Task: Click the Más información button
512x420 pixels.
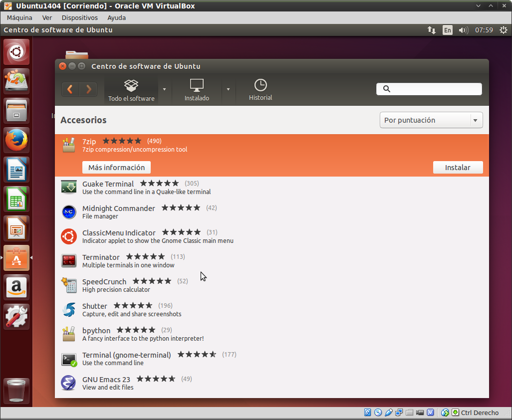Action: click(116, 168)
